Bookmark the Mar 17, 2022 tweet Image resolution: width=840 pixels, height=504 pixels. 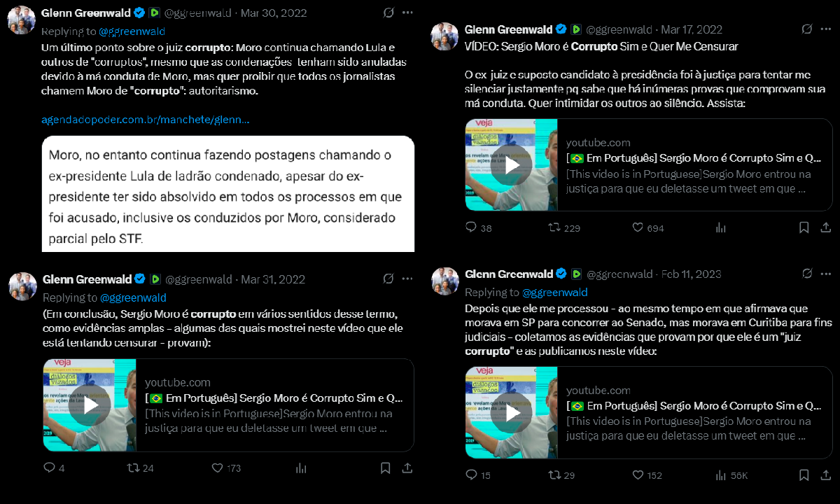805,227
